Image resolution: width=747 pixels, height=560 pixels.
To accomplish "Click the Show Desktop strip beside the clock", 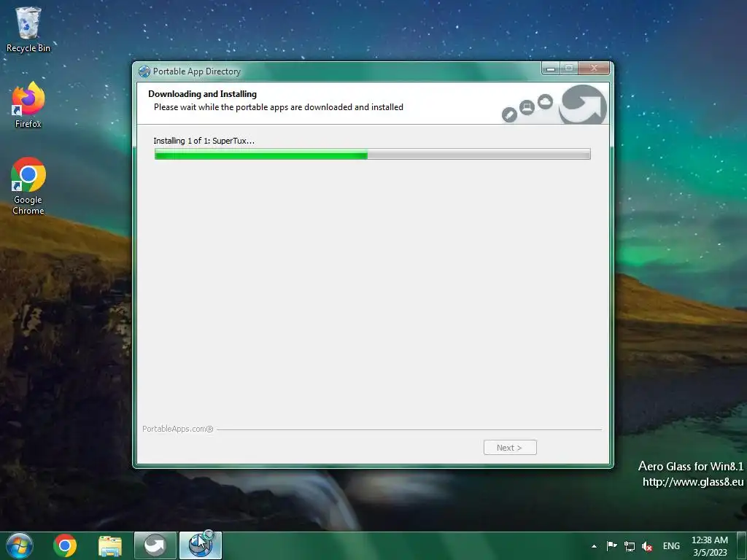I will pyautogui.click(x=741, y=546).
